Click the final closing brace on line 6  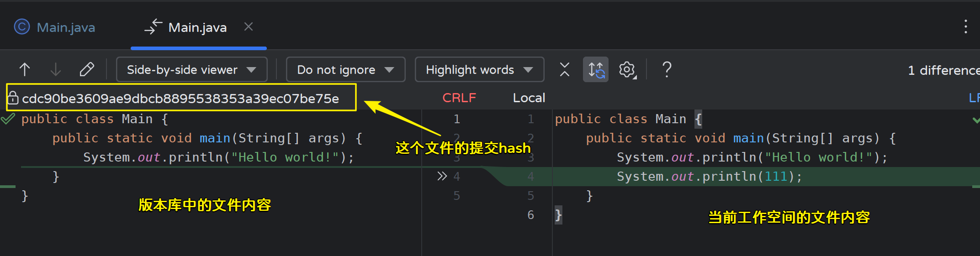558,215
